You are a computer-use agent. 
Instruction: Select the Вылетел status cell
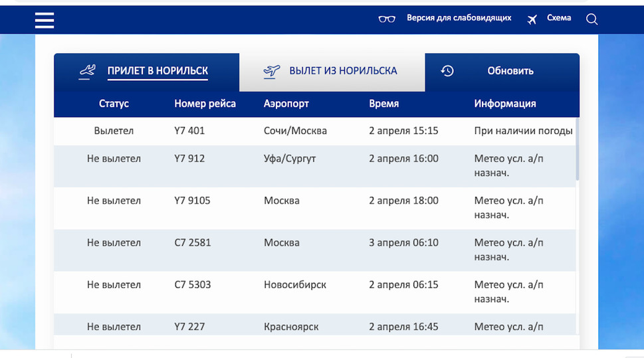click(114, 131)
